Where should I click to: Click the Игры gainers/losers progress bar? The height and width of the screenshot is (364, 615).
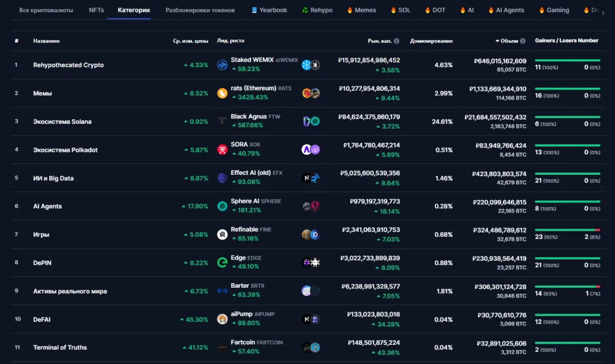(567, 229)
